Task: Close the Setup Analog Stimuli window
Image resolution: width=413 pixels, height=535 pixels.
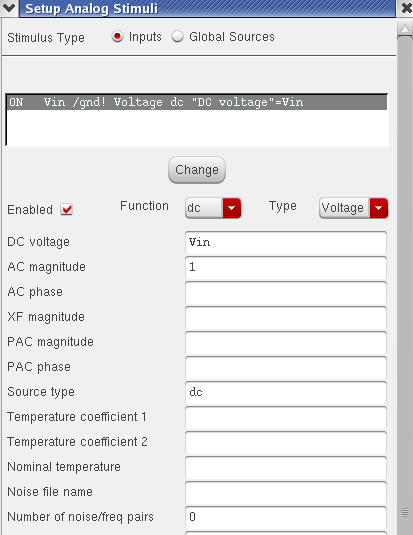Action: point(406,8)
